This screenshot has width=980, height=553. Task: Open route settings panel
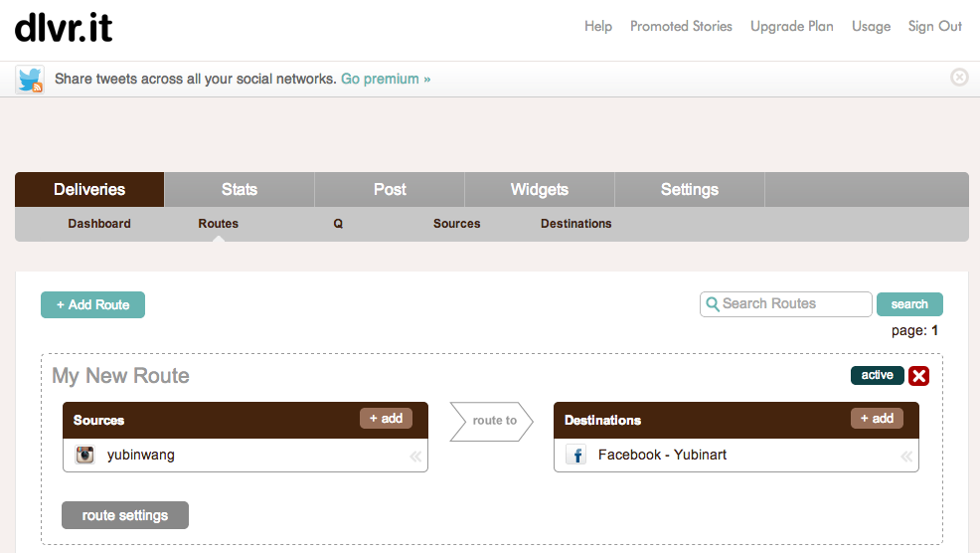pyautogui.click(x=125, y=515)
